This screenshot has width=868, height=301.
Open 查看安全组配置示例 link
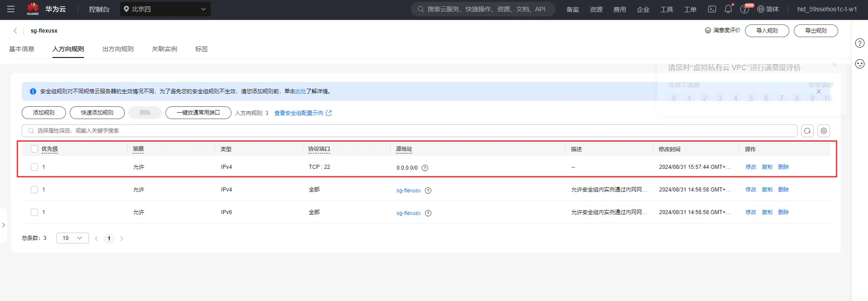303,113
